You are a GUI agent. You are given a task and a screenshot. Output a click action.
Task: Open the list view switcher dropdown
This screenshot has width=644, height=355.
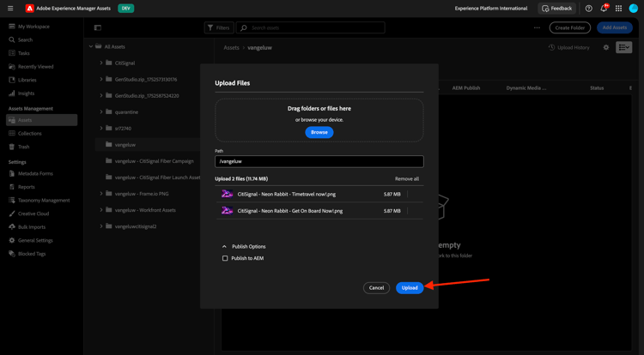[x=623, y=47]
